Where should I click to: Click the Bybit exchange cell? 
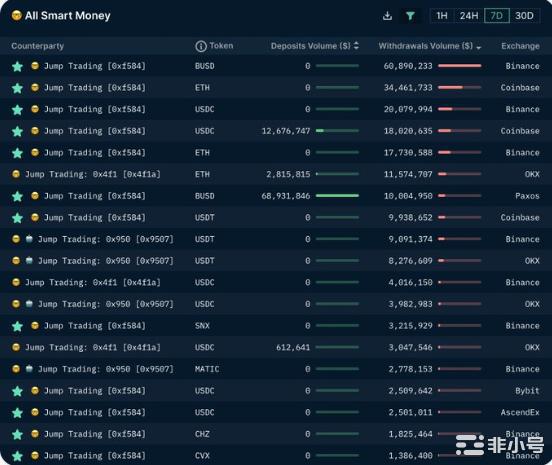pos(527,391)
